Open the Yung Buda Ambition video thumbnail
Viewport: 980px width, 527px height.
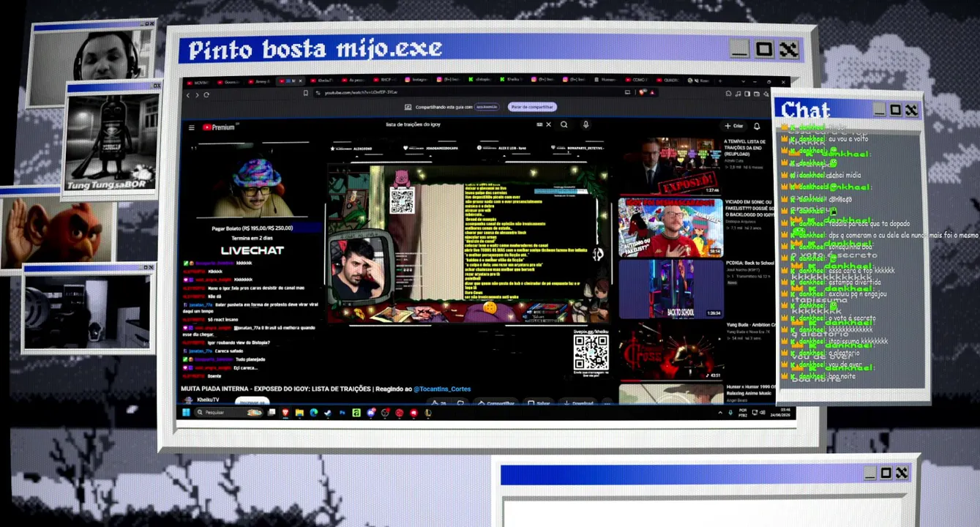671,351
